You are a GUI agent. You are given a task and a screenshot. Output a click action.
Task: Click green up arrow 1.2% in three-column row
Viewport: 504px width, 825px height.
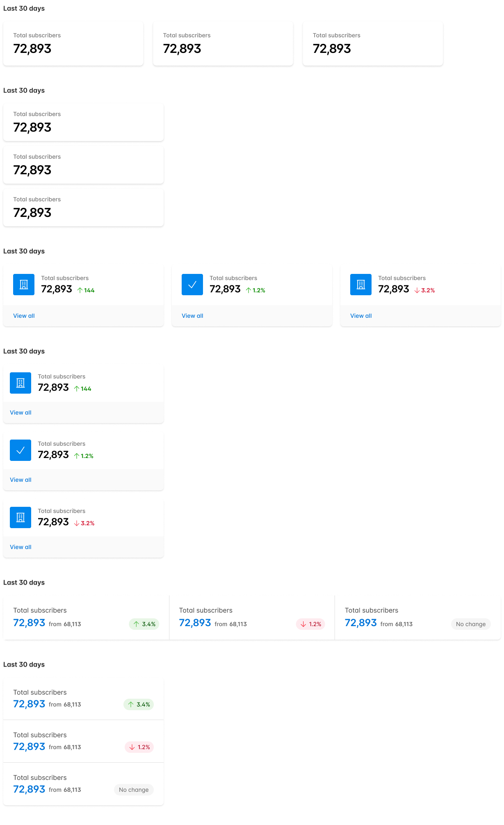click(255, 290)
